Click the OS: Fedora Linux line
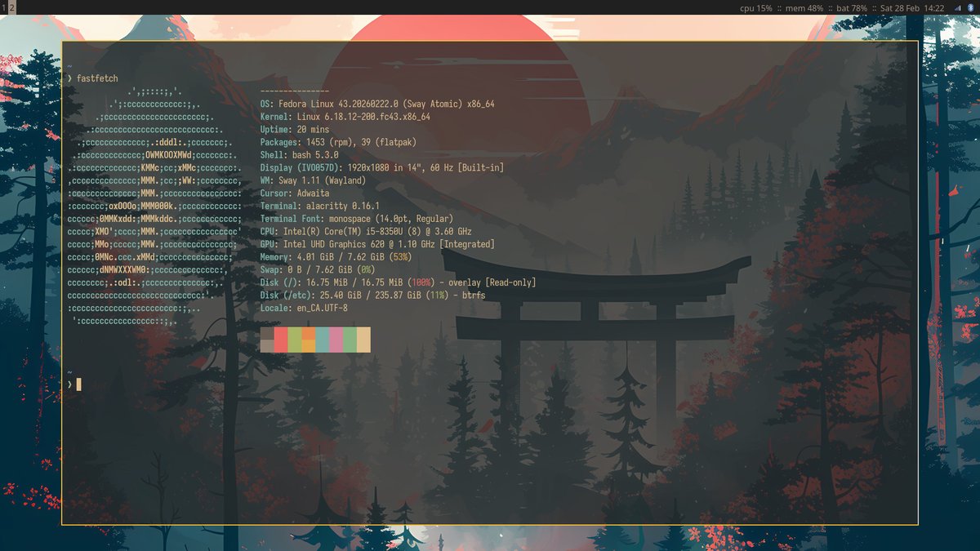The height and width of the screenshot is (551, 980). (x=377, y=104)
